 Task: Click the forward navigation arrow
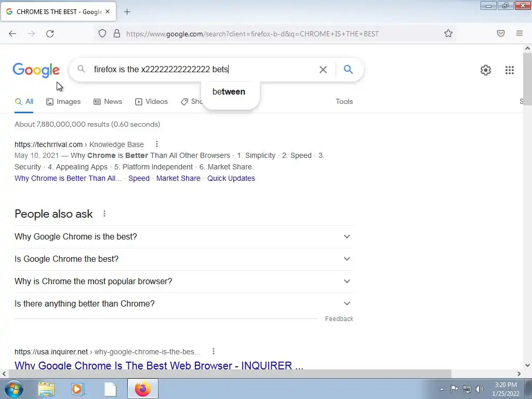31,34
